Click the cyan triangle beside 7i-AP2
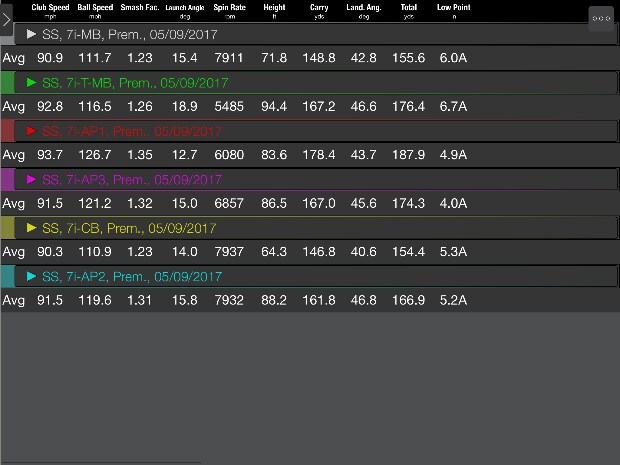The height and width of the screenshot is (465, 620). (32, 276)
